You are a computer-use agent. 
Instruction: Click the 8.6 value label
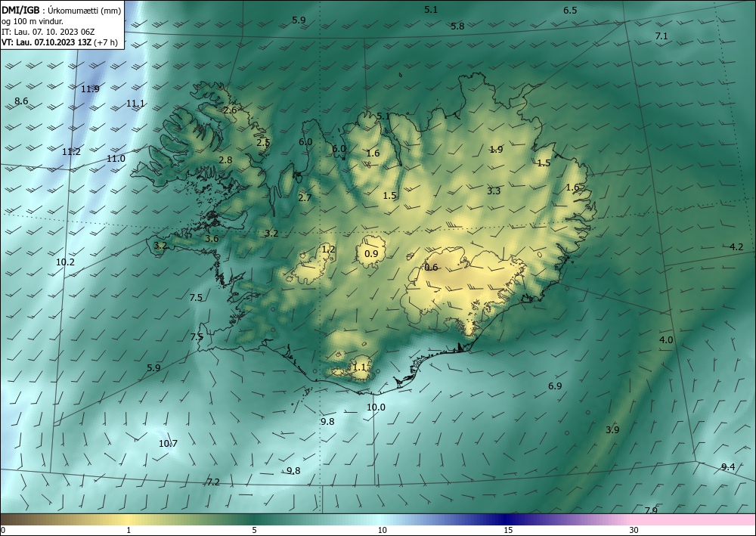(x=21, y=101)
